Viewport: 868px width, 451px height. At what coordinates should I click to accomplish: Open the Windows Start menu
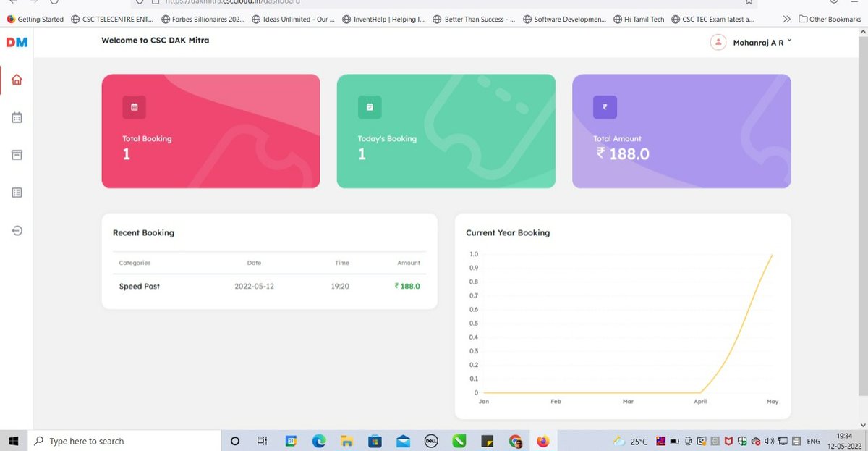tap(13, 441)
